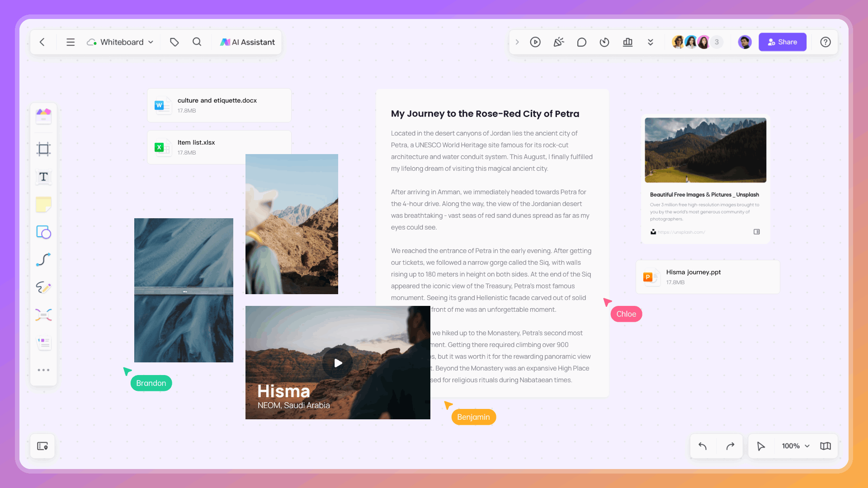Select the Scissors/cut tool in sidebar
This screenshot has height=488, width=868.
pos(43,314)
